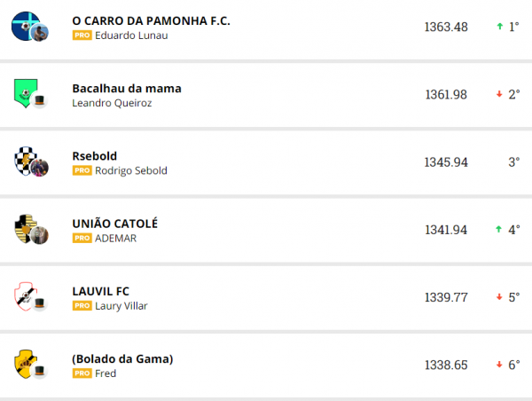Open the Rsebold team name
This screenshot has height=401, width=532.
coord(94,156)
